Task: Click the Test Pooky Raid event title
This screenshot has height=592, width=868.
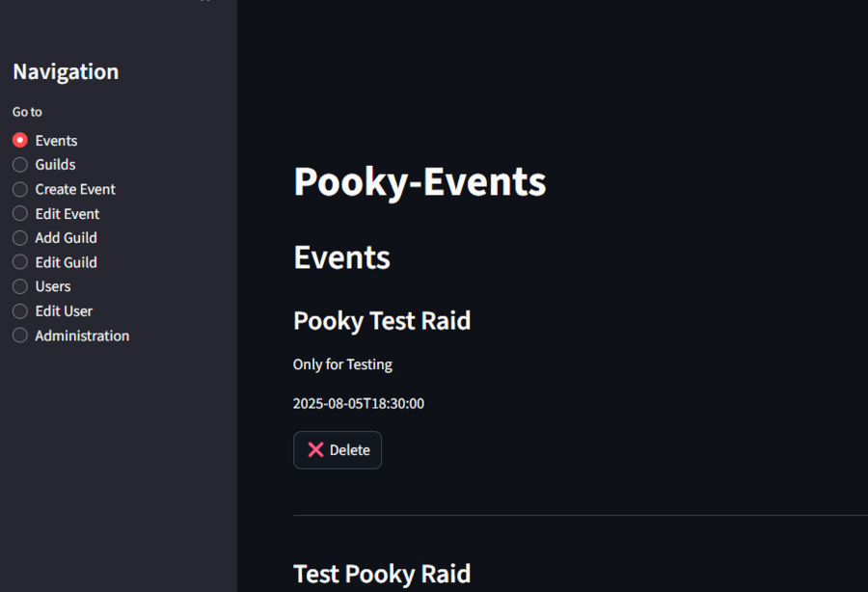Action: coord(382,573)
